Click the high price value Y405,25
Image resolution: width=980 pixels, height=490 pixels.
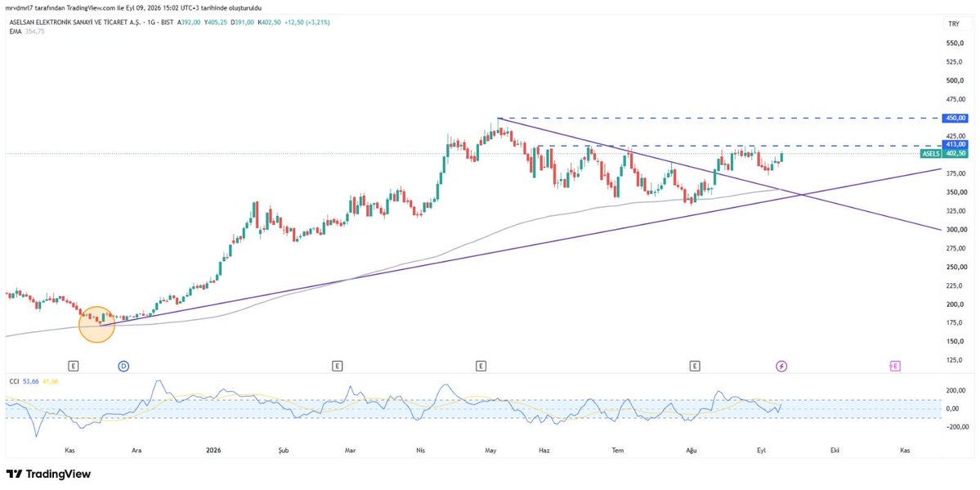[216, 23]
